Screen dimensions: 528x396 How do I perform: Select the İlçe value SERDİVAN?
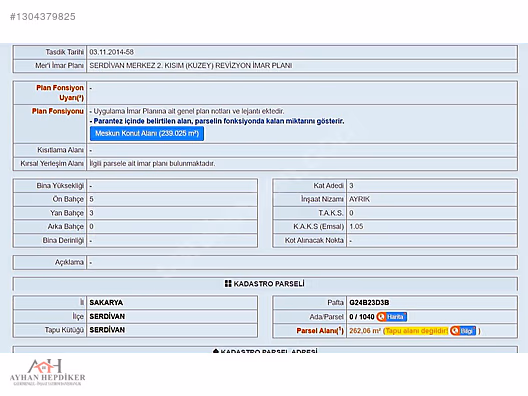(x=107, y=317)
